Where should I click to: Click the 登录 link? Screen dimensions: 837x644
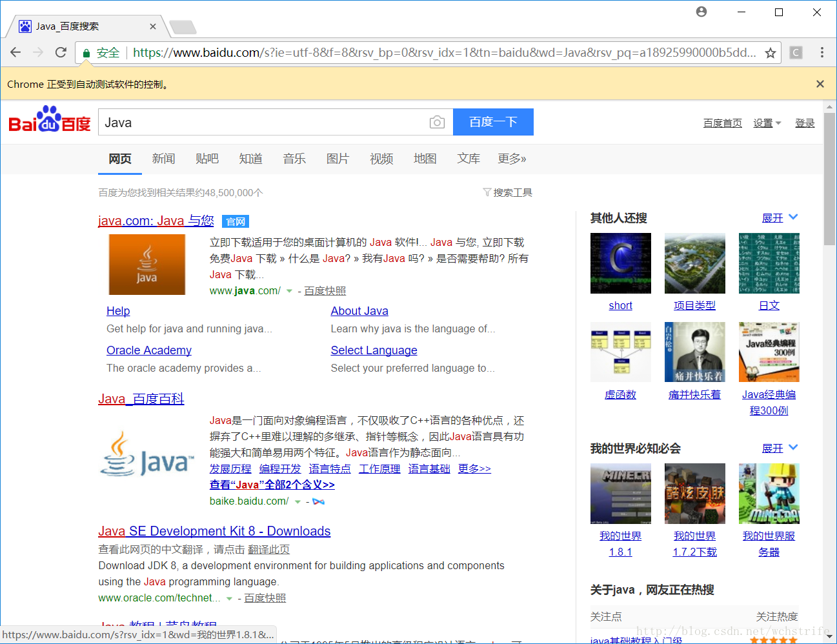[805, 123]
